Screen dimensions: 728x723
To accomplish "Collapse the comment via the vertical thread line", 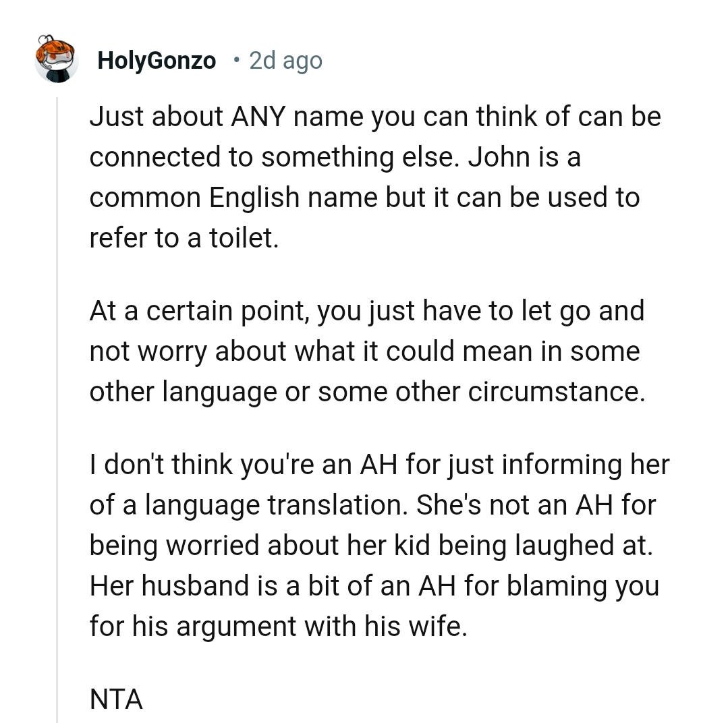I will coord(57,405).
